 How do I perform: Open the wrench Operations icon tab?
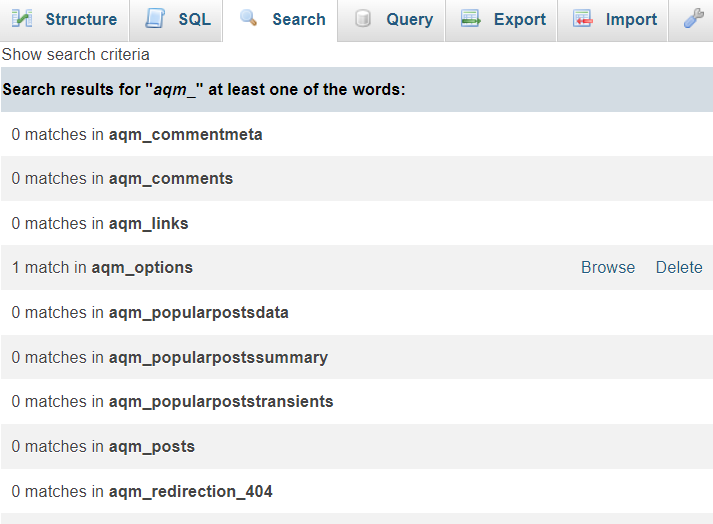693,19
